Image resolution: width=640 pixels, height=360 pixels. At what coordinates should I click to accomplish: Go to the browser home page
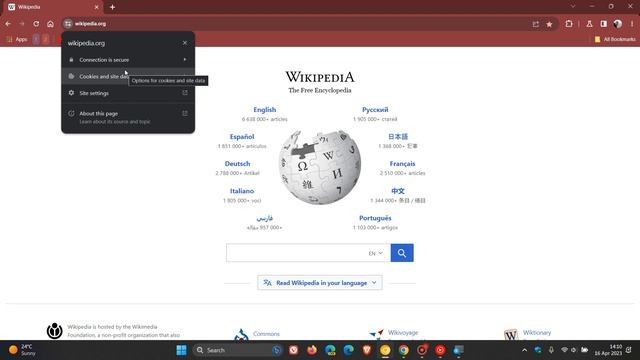(50, 24)
